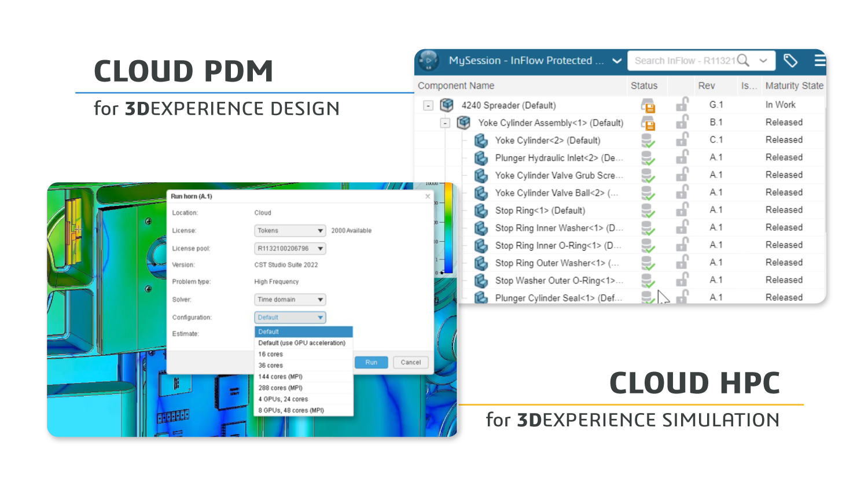Toggle lock for Stop Ring<1> row
The height and width of the screenshot is (490, 868).
click(682, 209)
